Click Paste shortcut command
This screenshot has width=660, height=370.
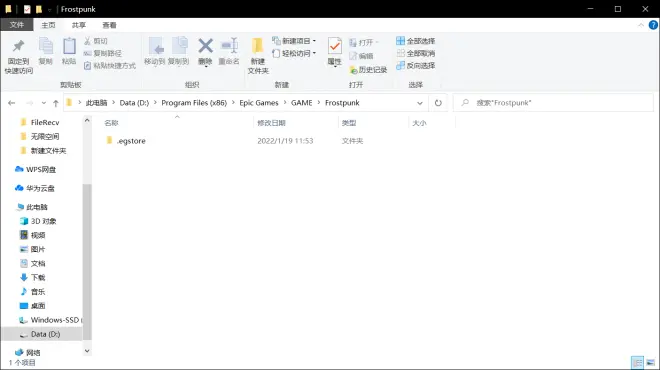tap(109, 65)
